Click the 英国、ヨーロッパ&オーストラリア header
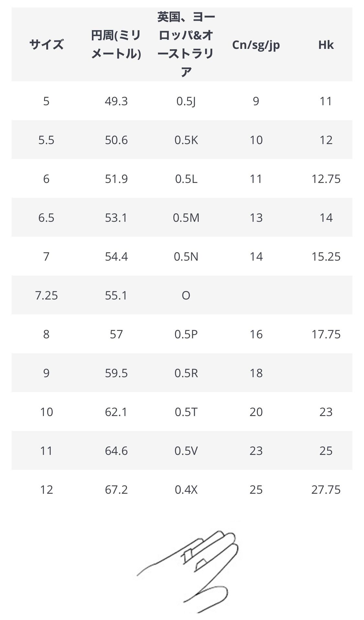The width and height of the screenshot is (364, 620). click(x=186, y=45)
